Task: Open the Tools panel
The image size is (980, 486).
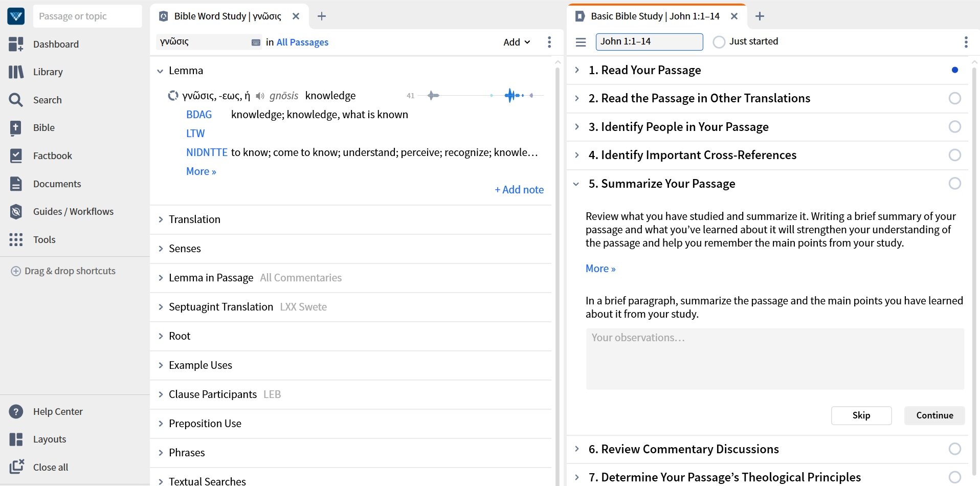Action: [44, 239]
